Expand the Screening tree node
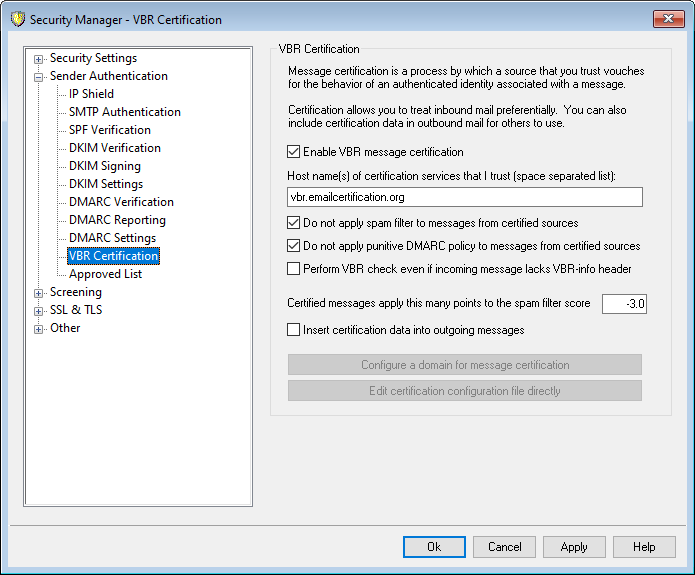The height and width of the screenshot is (575, 695). 39,293
